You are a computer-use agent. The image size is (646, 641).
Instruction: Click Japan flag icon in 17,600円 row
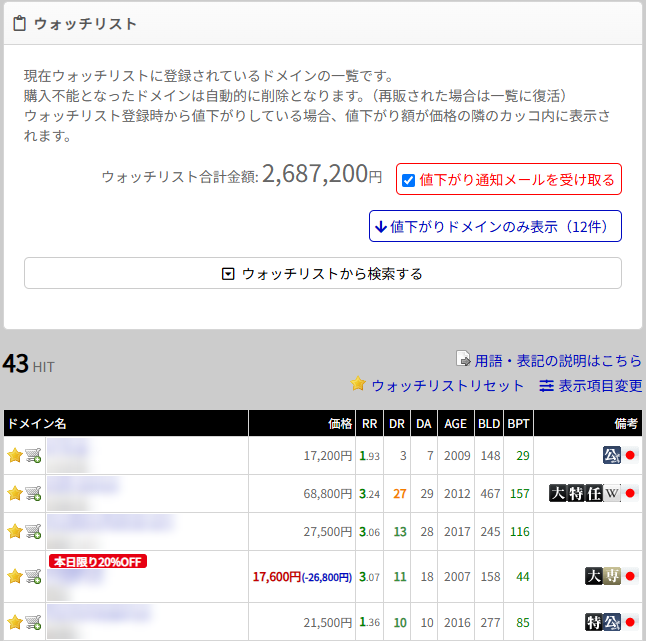630,576
